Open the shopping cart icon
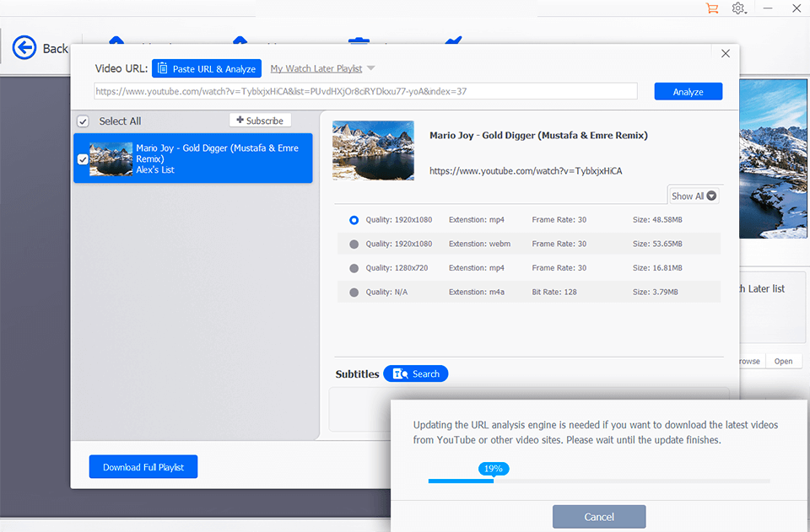Viewport: 810px width, 532px height. (712, 8)
